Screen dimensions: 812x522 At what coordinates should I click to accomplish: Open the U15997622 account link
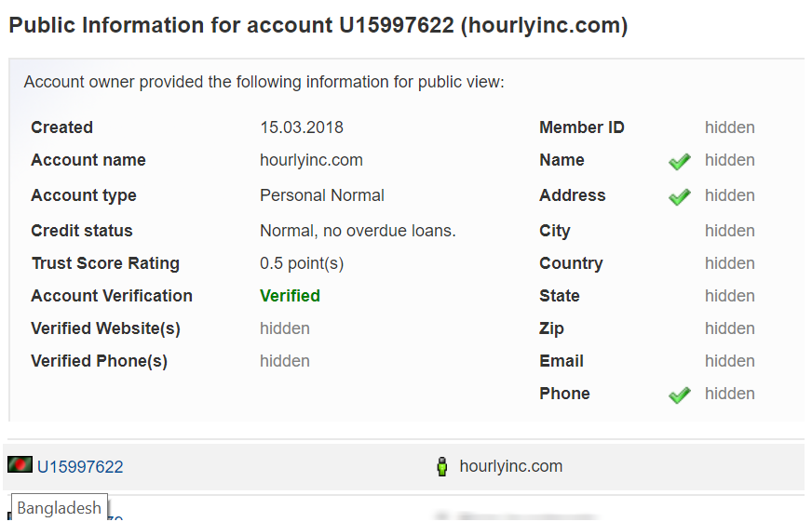(x=80, y=467)
